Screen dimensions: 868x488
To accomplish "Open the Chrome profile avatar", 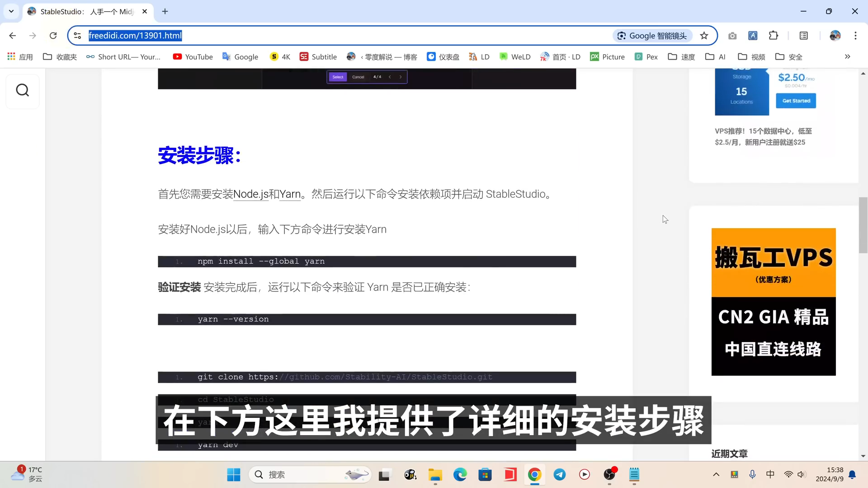I will 835,36.
